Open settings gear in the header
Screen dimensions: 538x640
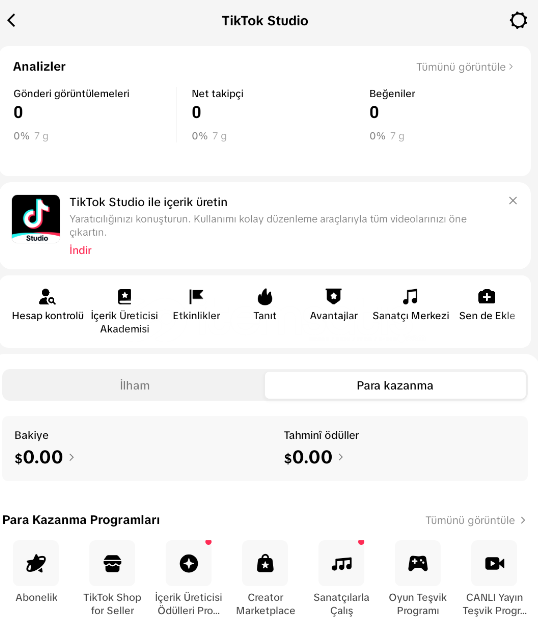[518, 20]
